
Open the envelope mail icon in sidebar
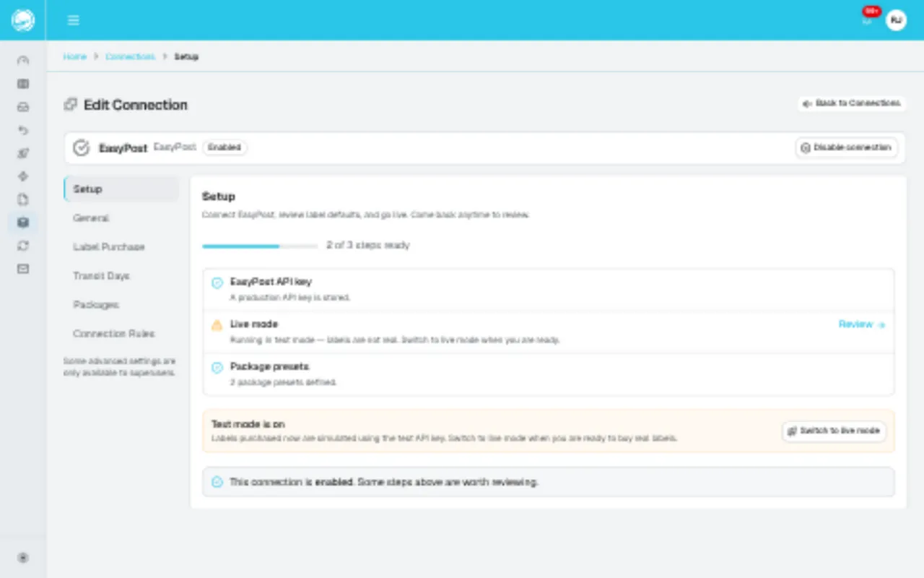(x=23, y=269)
